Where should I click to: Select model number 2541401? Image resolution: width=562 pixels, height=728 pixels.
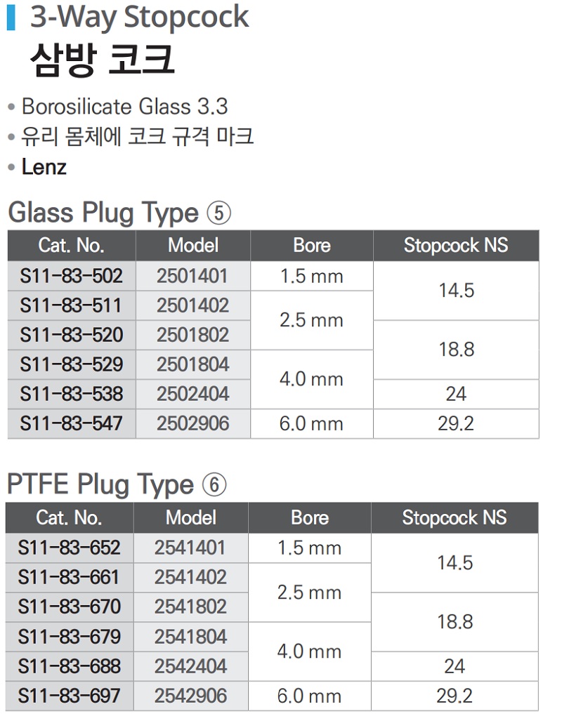[x=191, y=548]
